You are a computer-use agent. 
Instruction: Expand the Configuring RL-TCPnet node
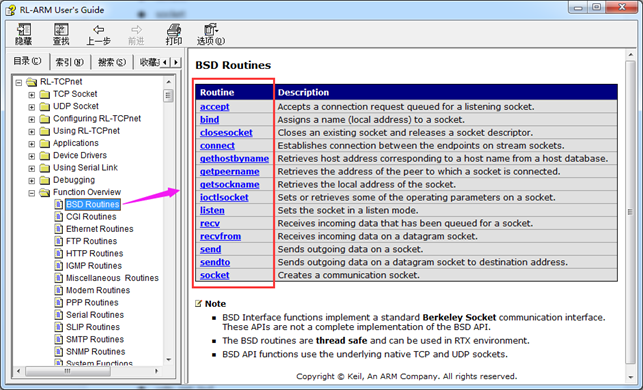[32, 119]
